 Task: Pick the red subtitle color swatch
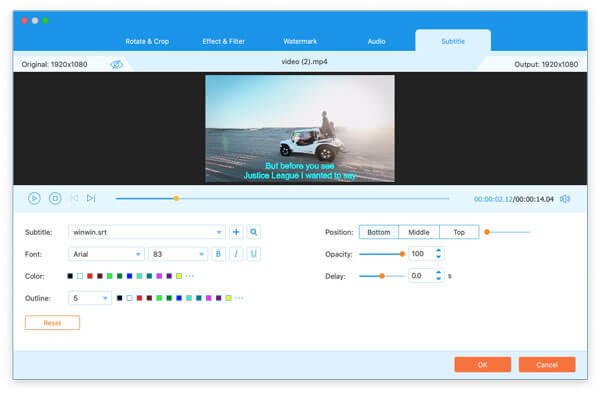coord(90,276)
